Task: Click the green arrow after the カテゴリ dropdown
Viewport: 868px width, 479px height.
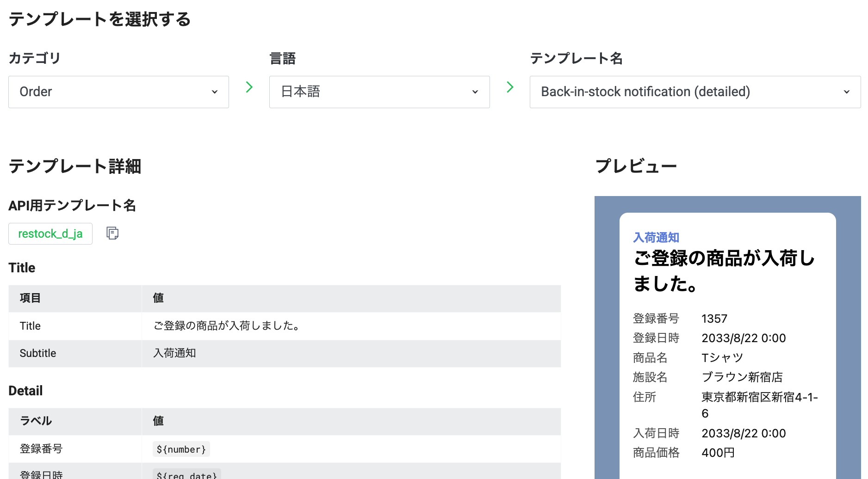Action: [x=249, y=87]
